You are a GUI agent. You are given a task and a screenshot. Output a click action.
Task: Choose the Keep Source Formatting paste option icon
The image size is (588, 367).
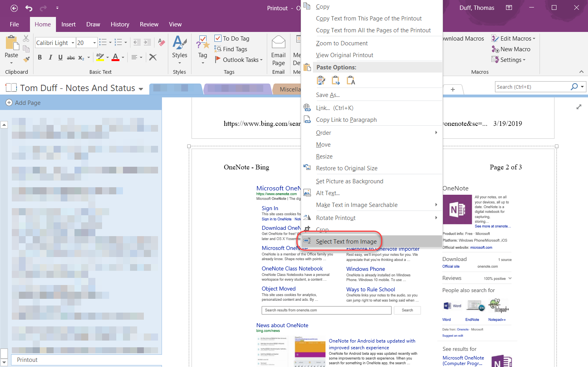pyautogui.click(x=321, y=80)
